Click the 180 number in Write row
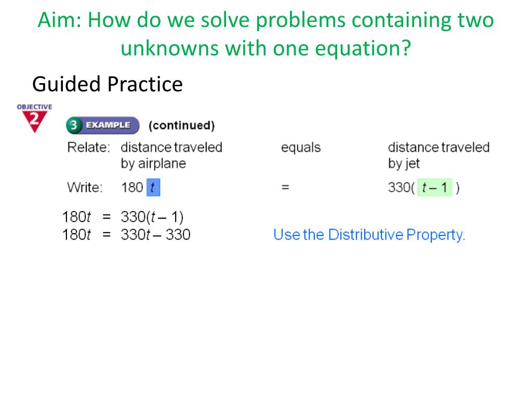Screen dimensions: 532x399 (132, 187)
